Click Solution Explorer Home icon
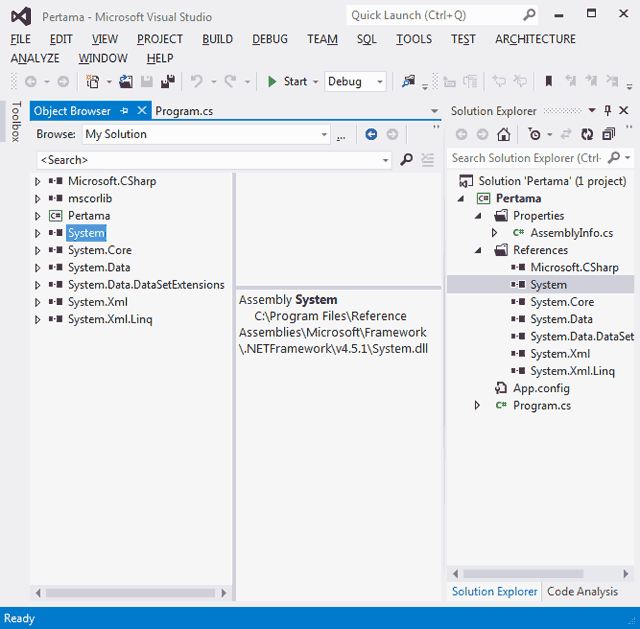Image resolution: width=640 pixels, height=629 pixels. (503, 134)
